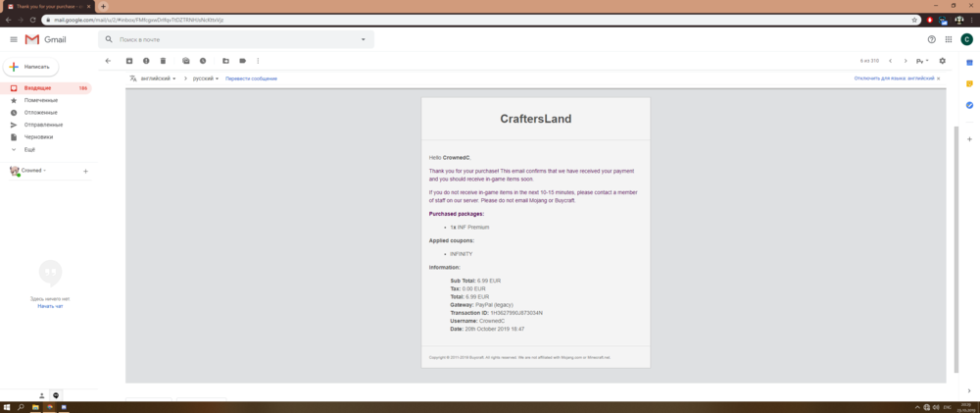Toggle the main menu hamburger button
This screenshot has width=980, height=413.
(x=14, y=39)
